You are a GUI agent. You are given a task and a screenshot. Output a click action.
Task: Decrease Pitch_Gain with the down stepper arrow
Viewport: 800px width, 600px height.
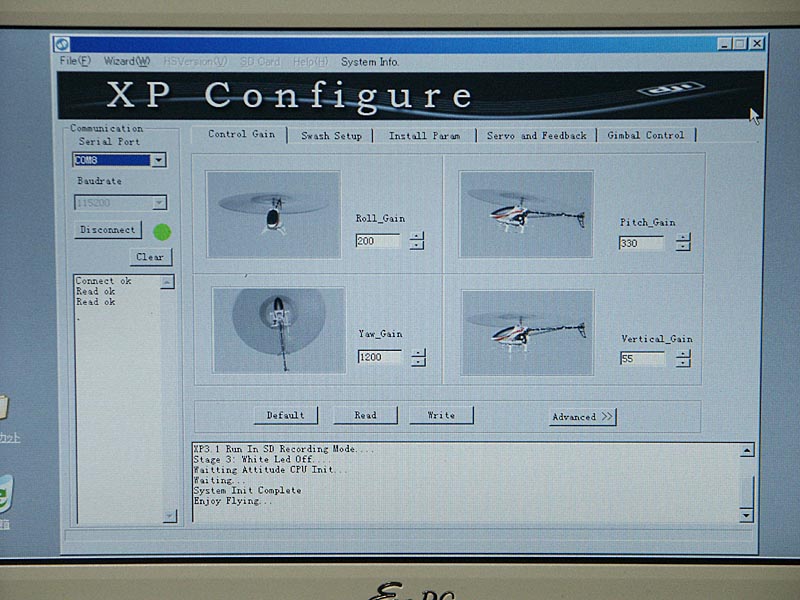pos(683,247)
